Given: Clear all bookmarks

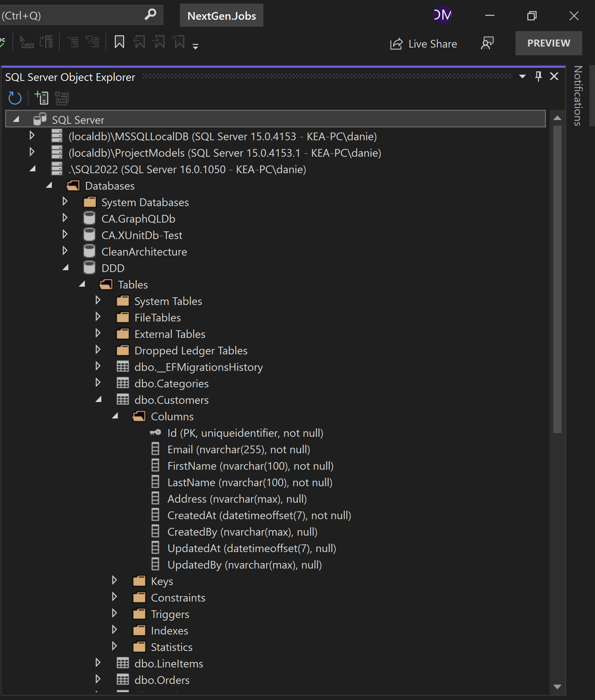Looking at the screenshot, I should coord(178,42).
